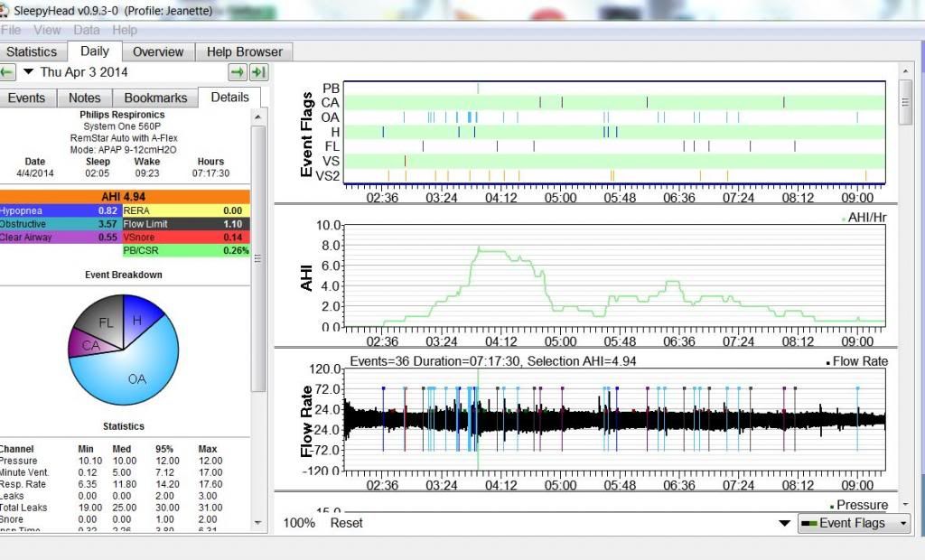Select the Bookmarks tab
925x560 pixels.
pos(156,98)
